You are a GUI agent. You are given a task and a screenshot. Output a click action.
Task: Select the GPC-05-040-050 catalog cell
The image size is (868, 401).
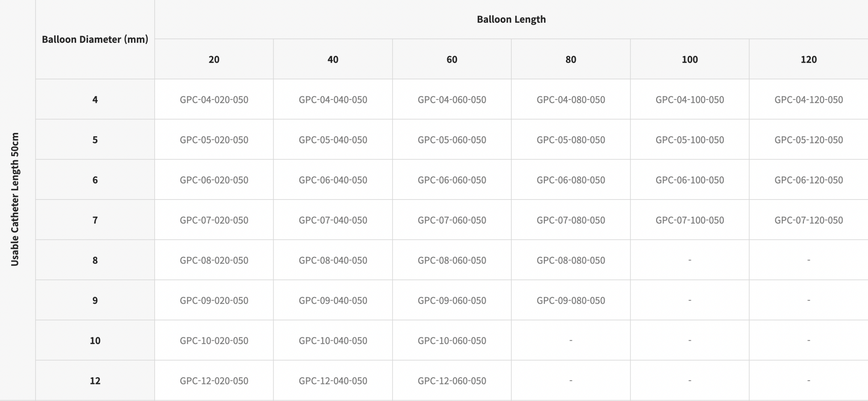click(333, 140)
